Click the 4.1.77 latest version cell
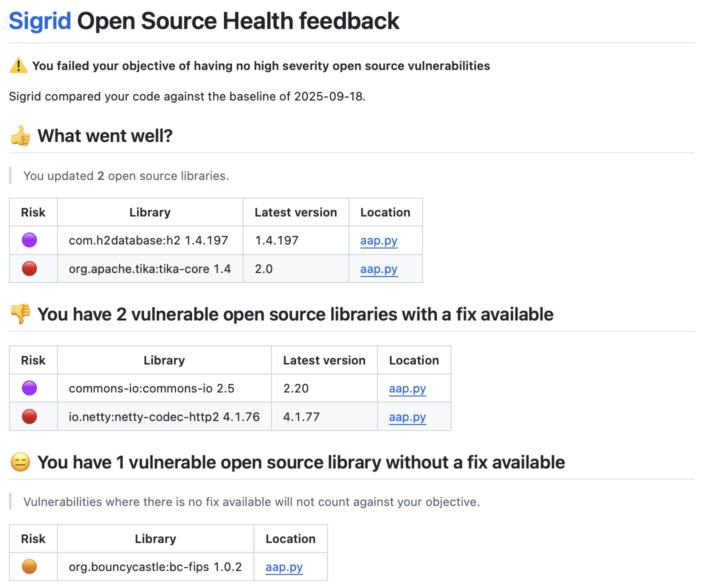 (x=301, y=417)
